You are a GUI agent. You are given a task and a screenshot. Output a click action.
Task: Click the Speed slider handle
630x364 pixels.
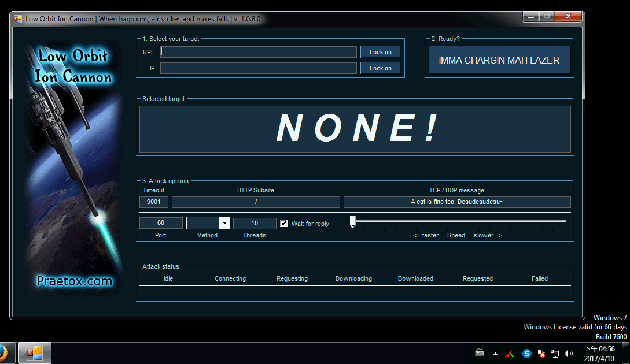(353, 222)
